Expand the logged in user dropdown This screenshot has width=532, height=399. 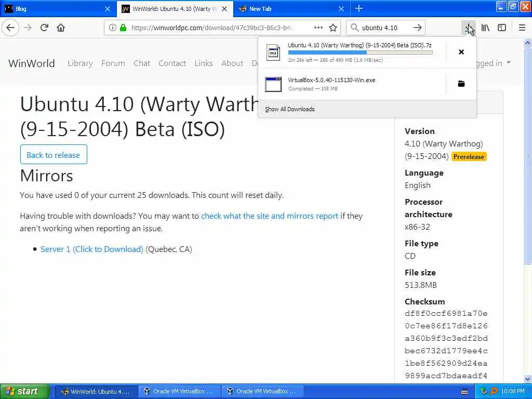[494, 63]
